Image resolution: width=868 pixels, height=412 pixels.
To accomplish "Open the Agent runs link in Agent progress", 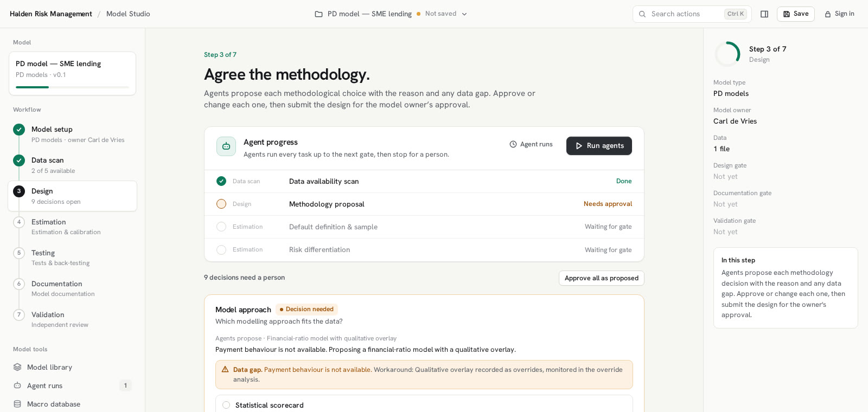I will (531, 144).
